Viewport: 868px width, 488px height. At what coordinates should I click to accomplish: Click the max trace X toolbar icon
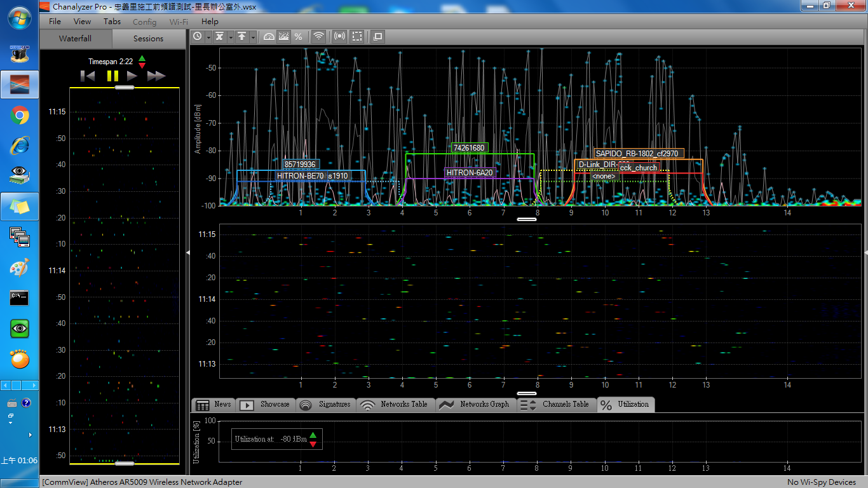point(219,37)
